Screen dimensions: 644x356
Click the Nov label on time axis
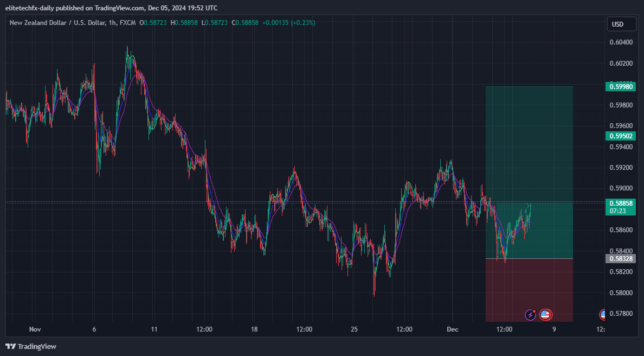35,329
